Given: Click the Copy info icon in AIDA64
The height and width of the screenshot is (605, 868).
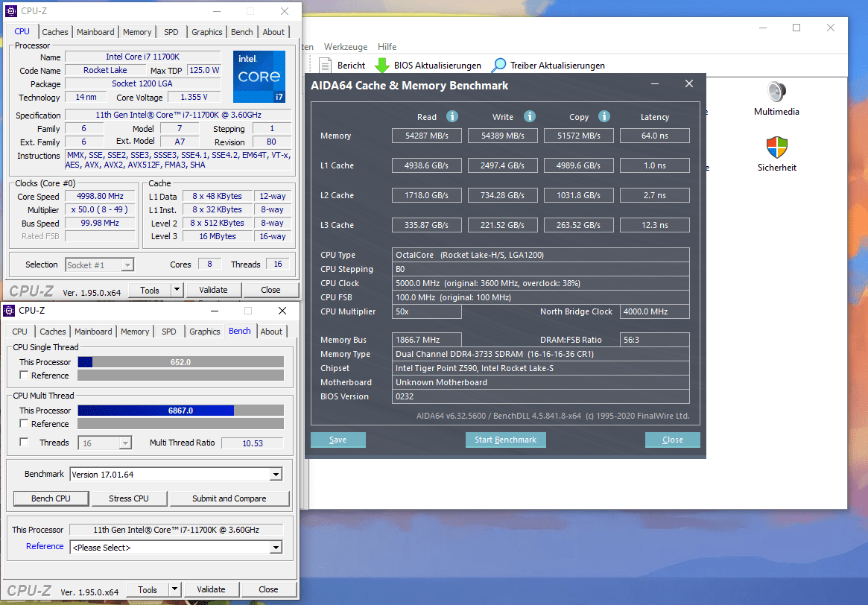Looking at the screenshot, I should click(x=604, y=116).
